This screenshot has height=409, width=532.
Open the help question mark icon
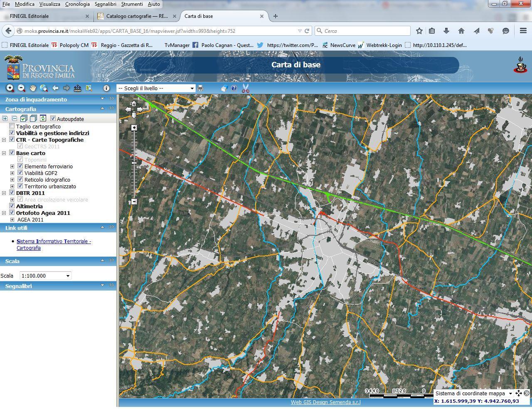[234, 88]
